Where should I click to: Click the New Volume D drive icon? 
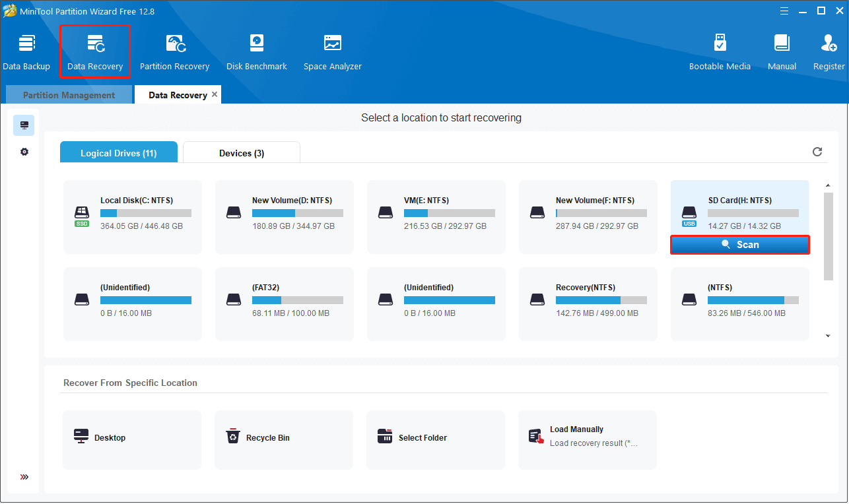point(234,213)
